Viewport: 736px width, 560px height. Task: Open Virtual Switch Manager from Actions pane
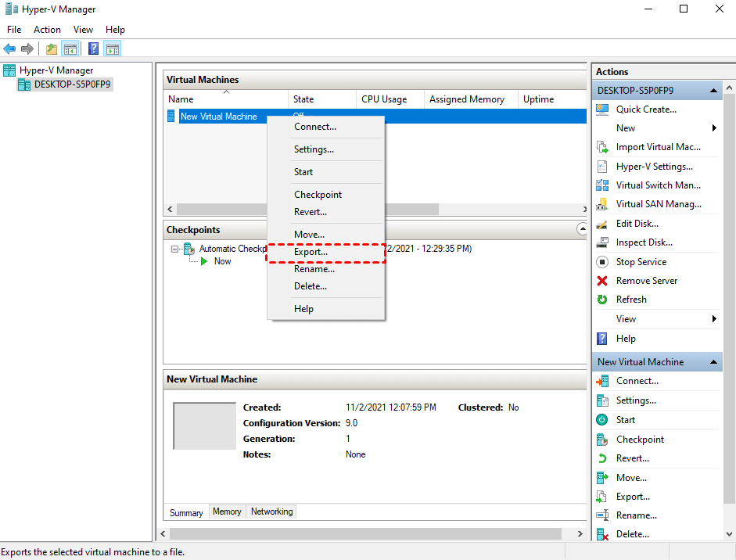pos(658,185)
